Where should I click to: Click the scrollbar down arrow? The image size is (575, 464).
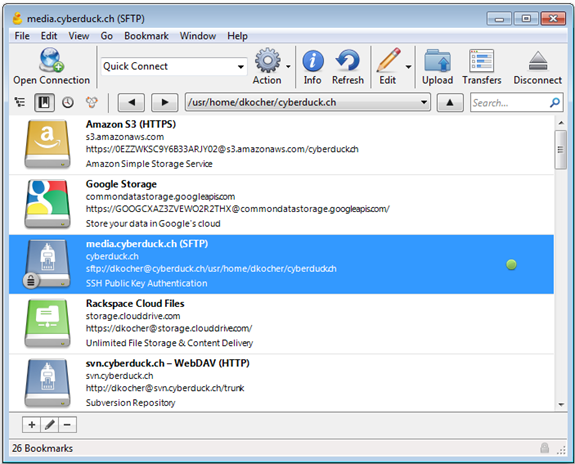pos(561,404)
